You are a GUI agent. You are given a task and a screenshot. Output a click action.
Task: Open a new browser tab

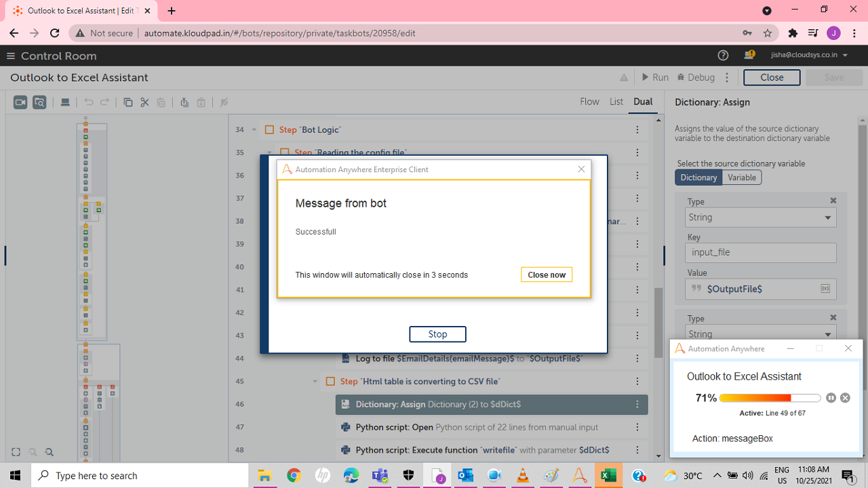click(172, 11)
